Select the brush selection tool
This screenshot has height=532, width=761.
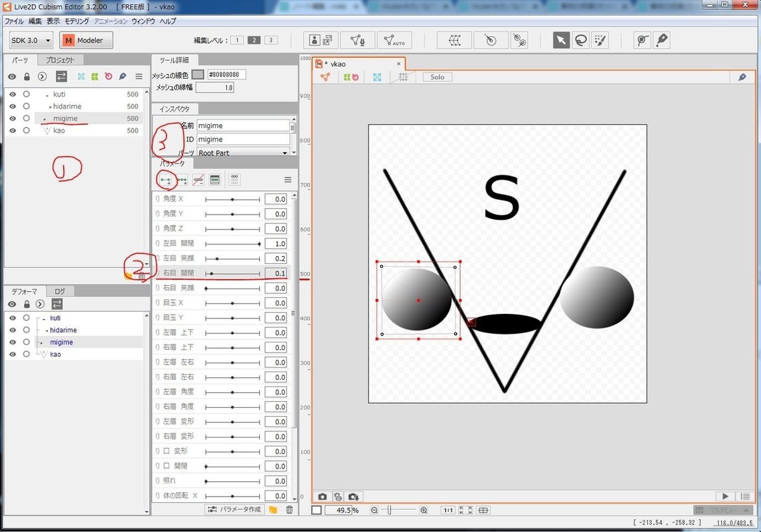(599, 40)
